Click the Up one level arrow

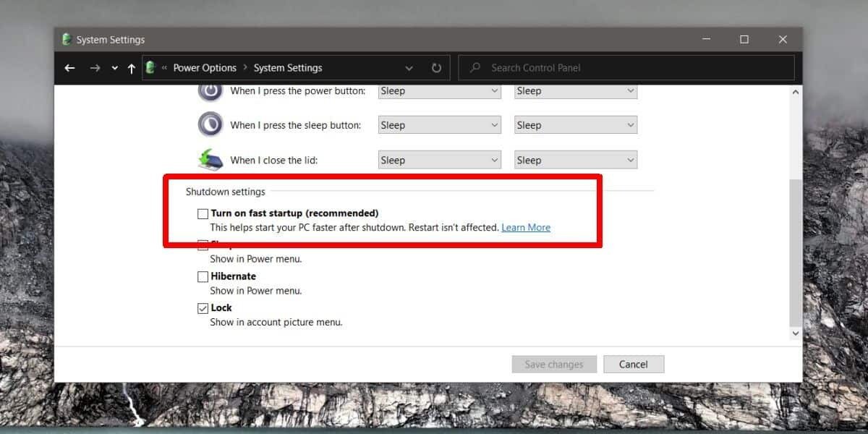(x=131, y=67)
